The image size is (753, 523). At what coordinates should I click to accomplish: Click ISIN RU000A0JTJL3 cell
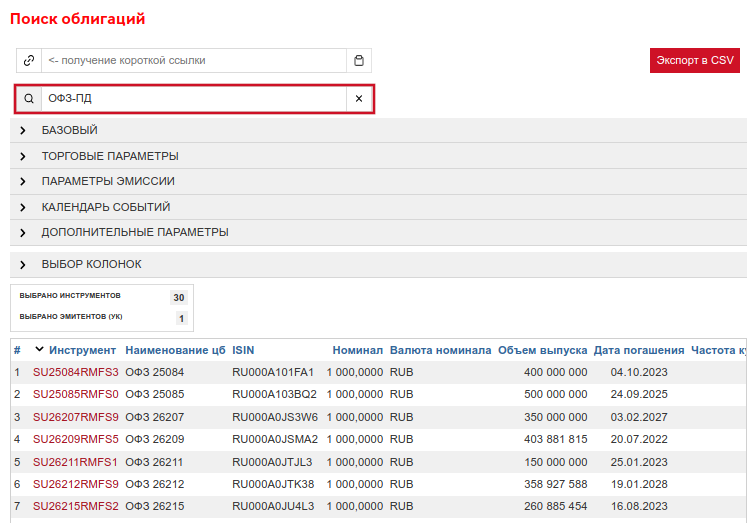click(x=272, y=462)
